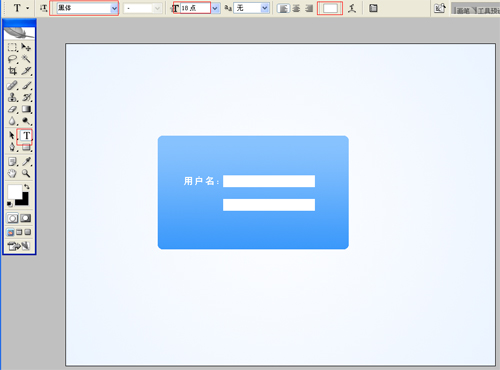Select the Path Selection tool
The width and height of the screenshot is (500, 370).
(x=12, y=135)
